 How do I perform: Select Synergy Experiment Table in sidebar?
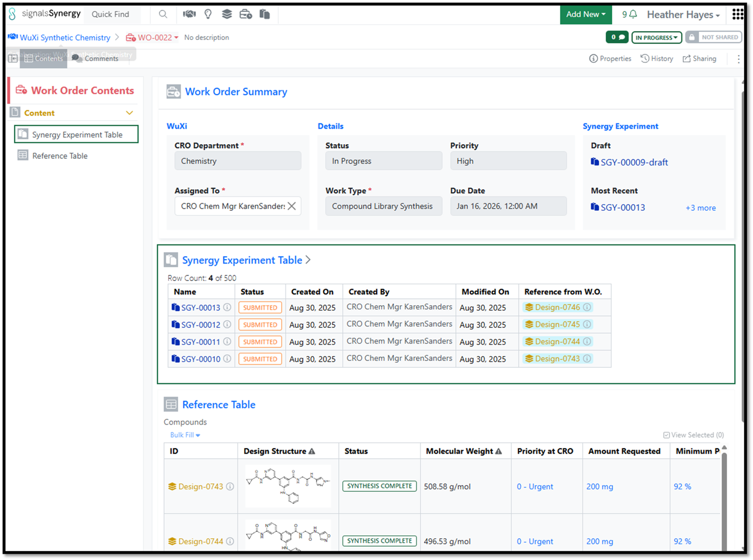click(76, 134)
